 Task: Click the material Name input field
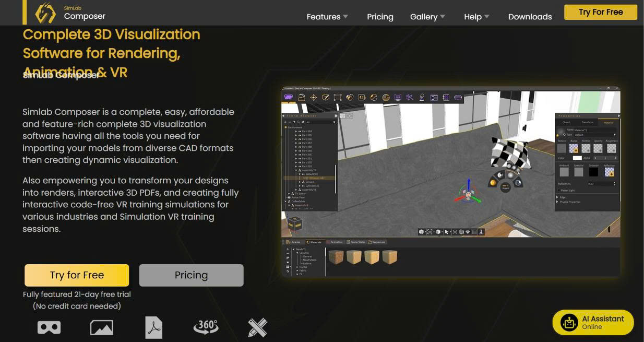[594, 130]
